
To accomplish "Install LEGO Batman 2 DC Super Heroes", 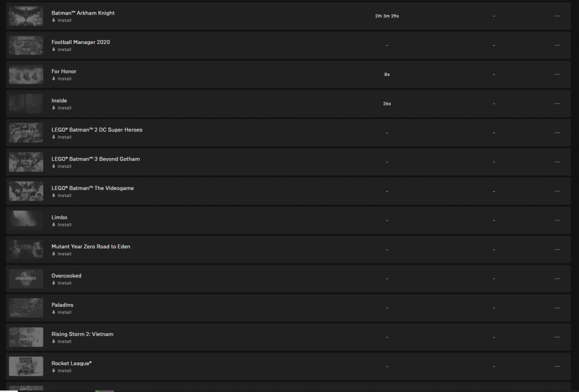I will [x=62, y=137].
